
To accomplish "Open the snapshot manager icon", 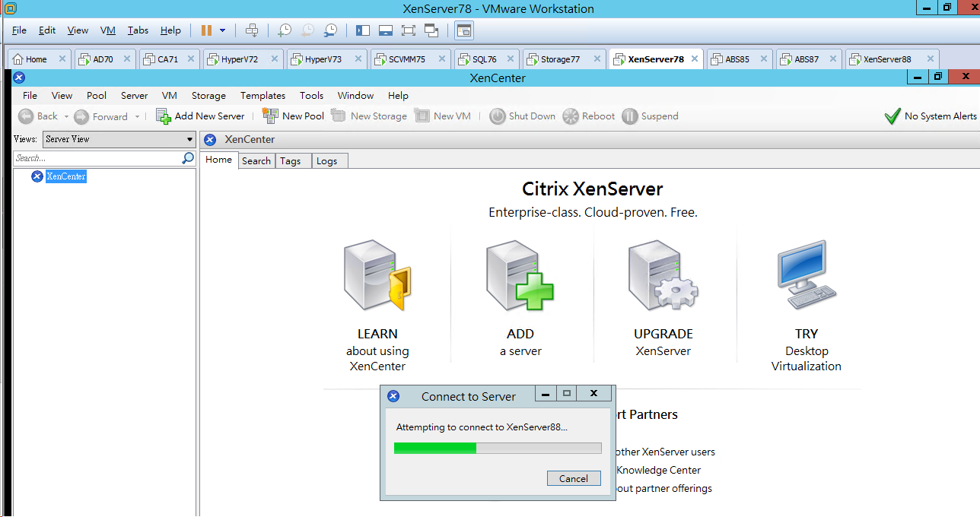I will [330, 30].
